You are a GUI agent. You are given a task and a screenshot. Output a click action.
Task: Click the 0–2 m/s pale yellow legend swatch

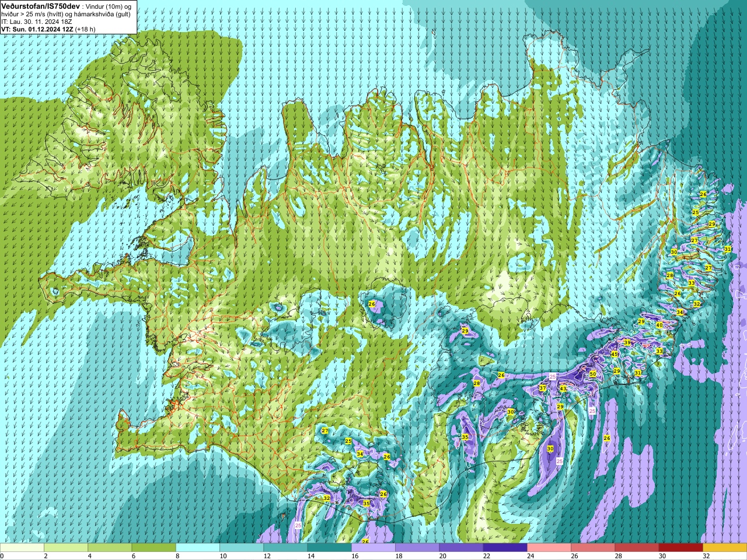point(22,548)
